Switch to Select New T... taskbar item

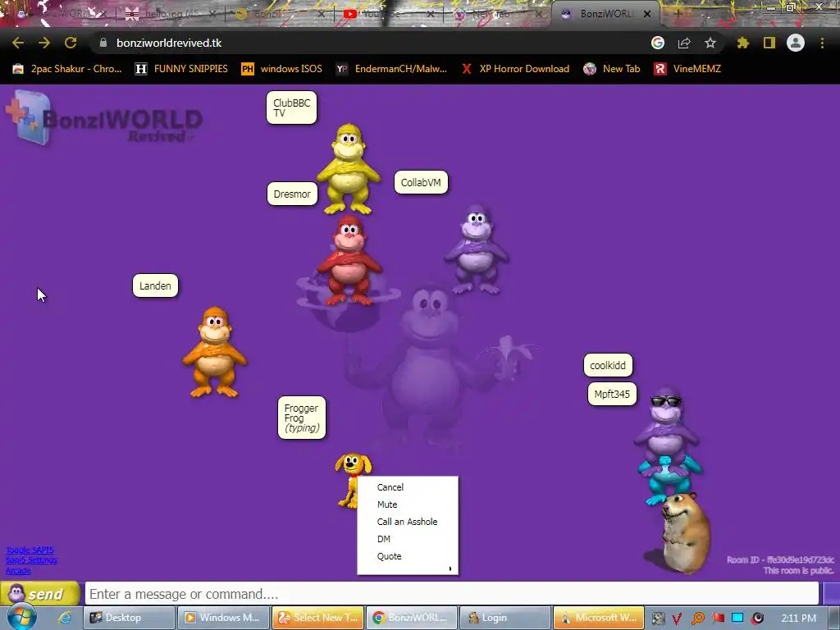tap(317, 618)
